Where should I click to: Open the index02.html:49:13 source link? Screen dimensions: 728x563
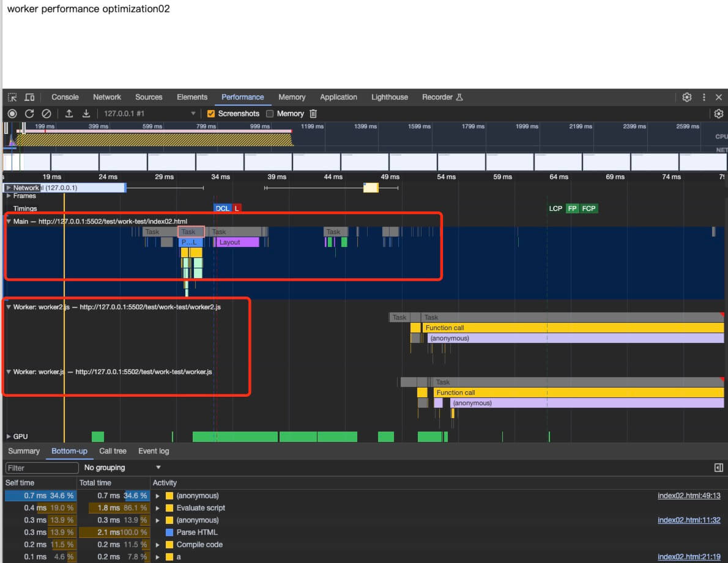click(689, 496)
